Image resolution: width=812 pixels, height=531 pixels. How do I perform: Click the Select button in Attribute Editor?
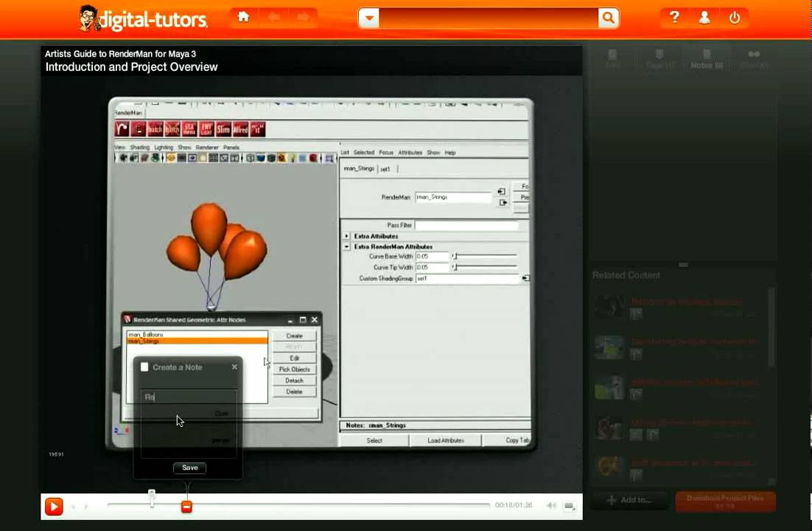click(374, 440)
